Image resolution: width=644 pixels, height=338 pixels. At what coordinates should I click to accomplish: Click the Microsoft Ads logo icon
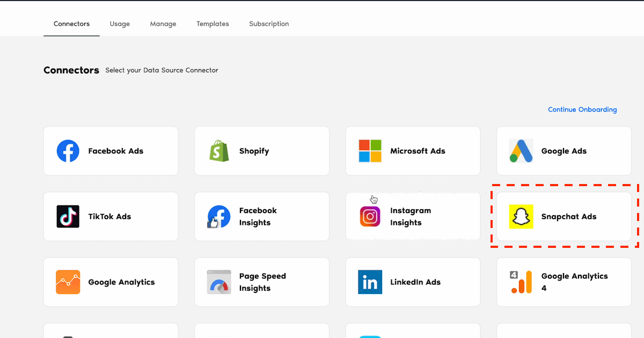tap(370, 151)
